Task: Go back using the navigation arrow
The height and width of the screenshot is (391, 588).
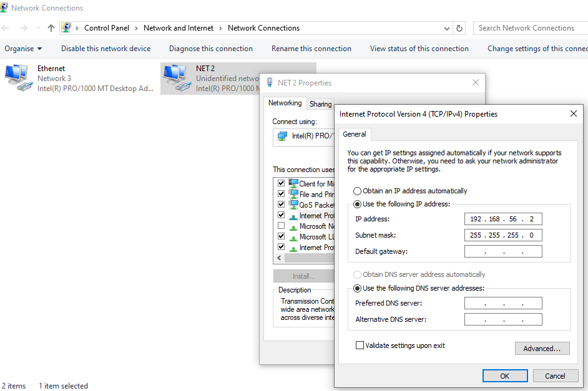Action: (x=6, y=28)
